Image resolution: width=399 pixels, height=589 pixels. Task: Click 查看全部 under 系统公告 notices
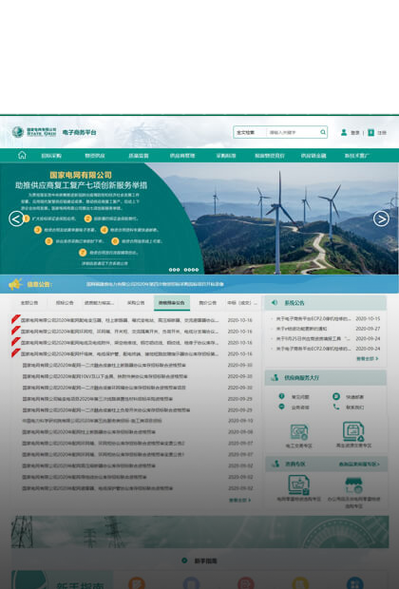[367, 359]
